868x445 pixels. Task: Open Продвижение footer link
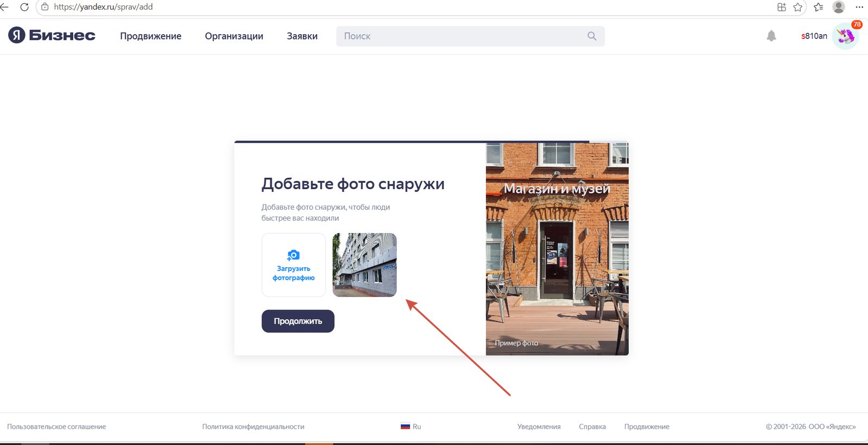coord(647,427)
